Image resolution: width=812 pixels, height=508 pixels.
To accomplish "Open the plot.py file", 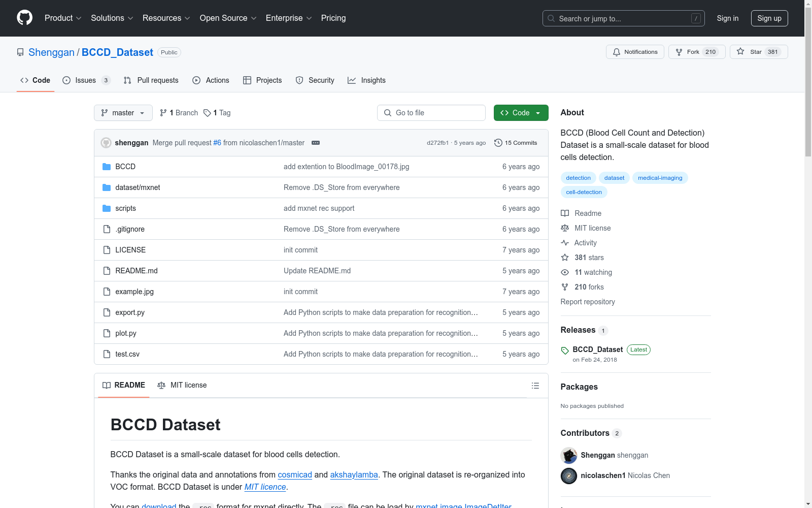I will point(126,333).
